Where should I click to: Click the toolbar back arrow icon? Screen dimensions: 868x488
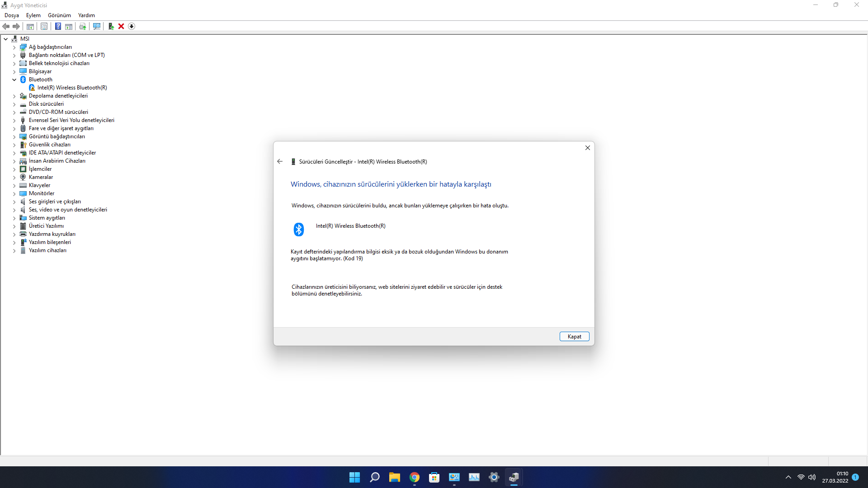(x=6, y=26)
